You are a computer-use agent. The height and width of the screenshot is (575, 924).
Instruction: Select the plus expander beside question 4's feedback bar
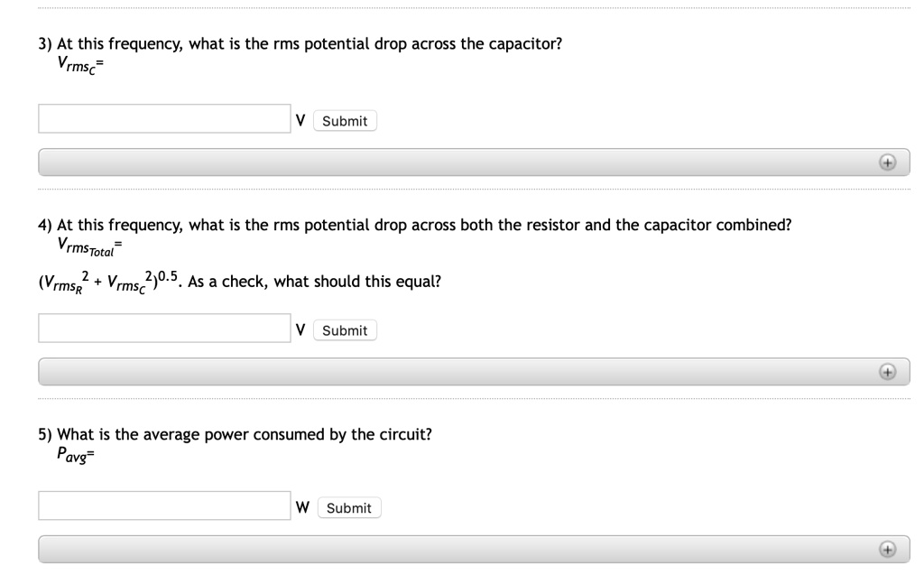[889, 371]
